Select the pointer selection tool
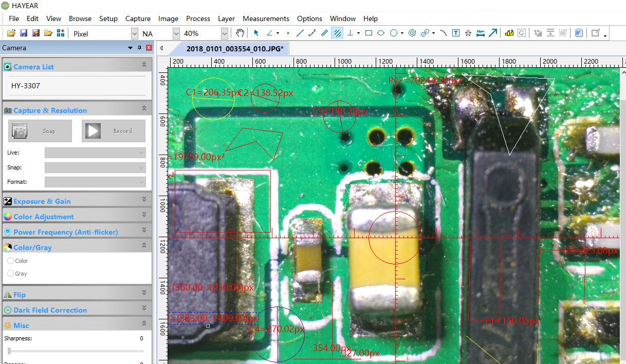626x364 pixels. 256,33
